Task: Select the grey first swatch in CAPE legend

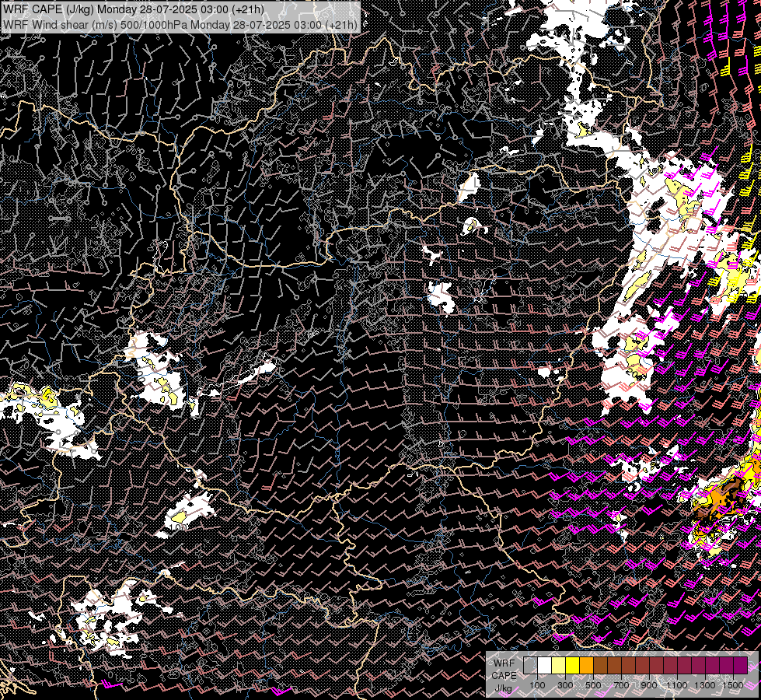Action: (x=530, y=665)
